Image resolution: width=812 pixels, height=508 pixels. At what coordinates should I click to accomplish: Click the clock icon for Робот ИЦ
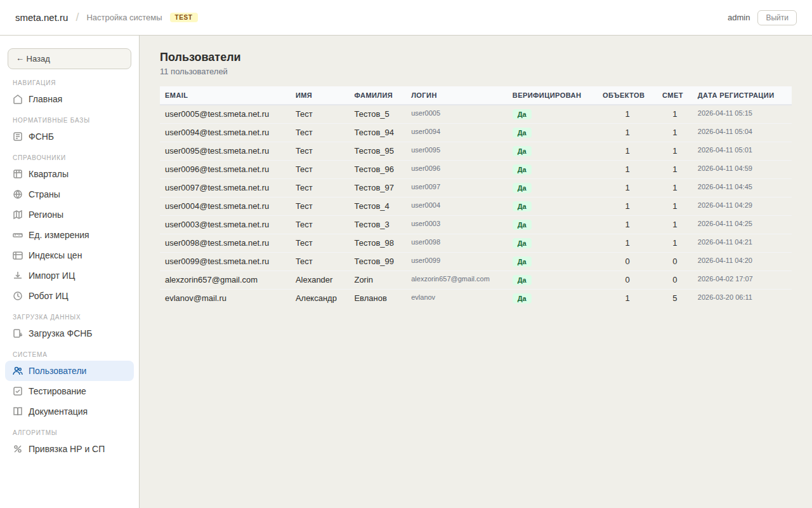tap(18, 296)
